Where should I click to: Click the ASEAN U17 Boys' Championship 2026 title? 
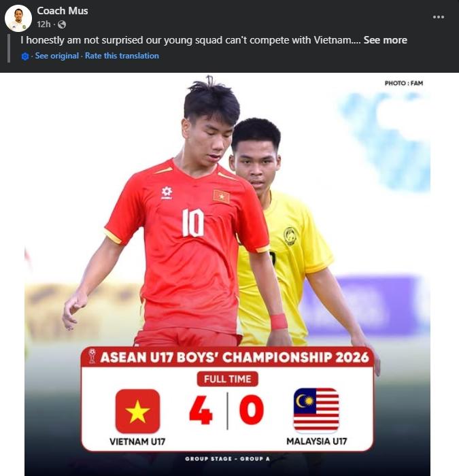(235, 357)
